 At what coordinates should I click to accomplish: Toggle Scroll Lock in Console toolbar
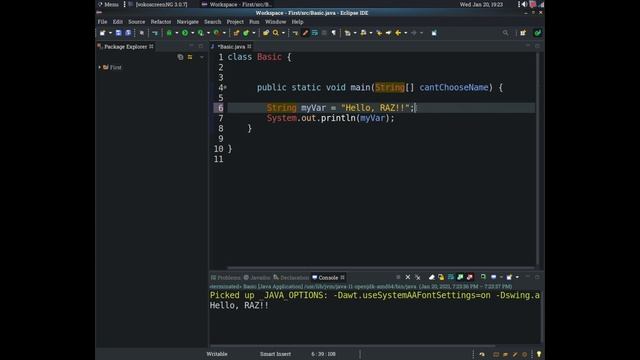pyautogui.click(x=441, y=277)
